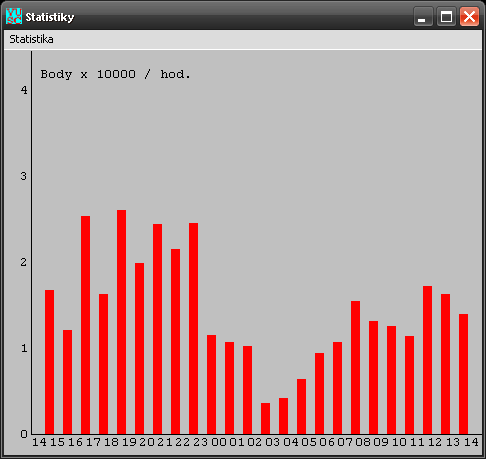The height and width of the screenshot is (459, 486).
Task: Click the tallest red bar at hour 18
Action: point(121,322)
